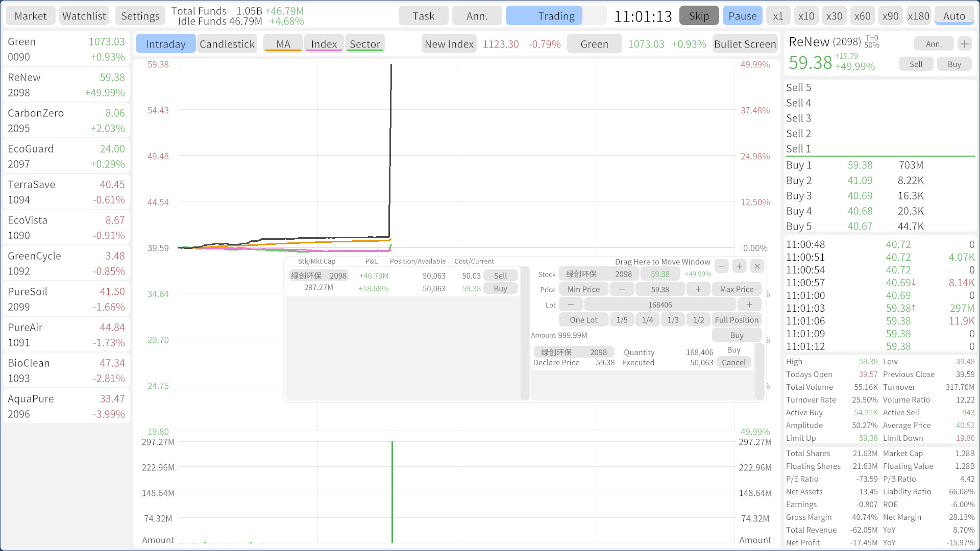Toggle the Bullet Screen display
This screenshot has width=980, height=551.
[745, 44]
